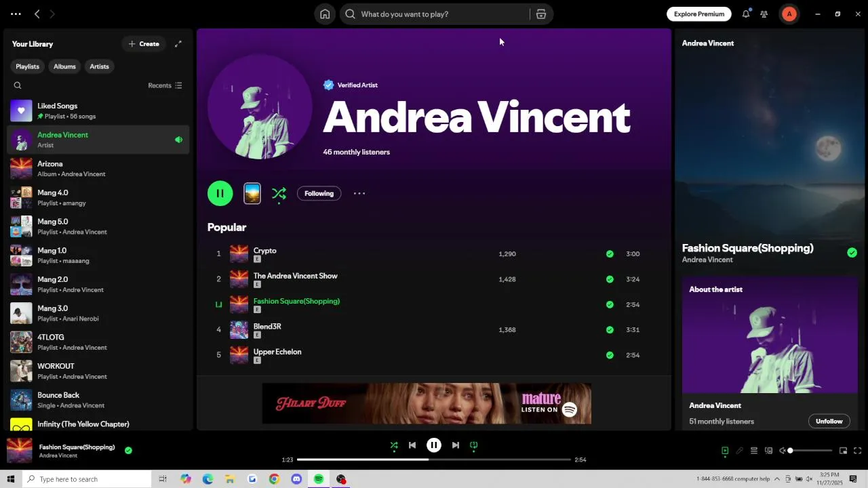Open album art in the bottom player bar
This screenshot has width=868, height=488.
pyautogui.click(x=19, y=451)
